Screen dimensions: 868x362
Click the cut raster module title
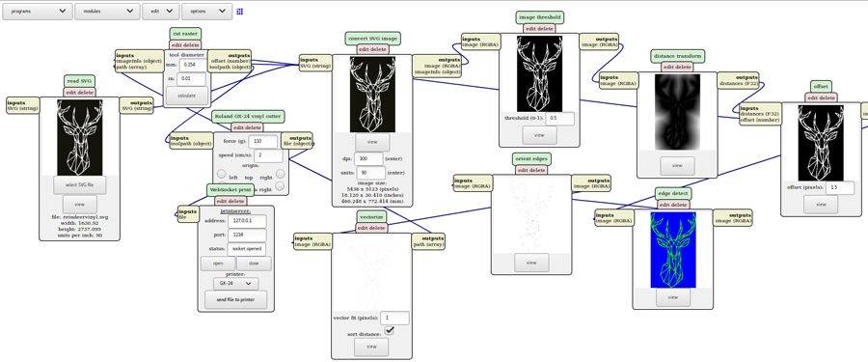[x=185, y=34]
